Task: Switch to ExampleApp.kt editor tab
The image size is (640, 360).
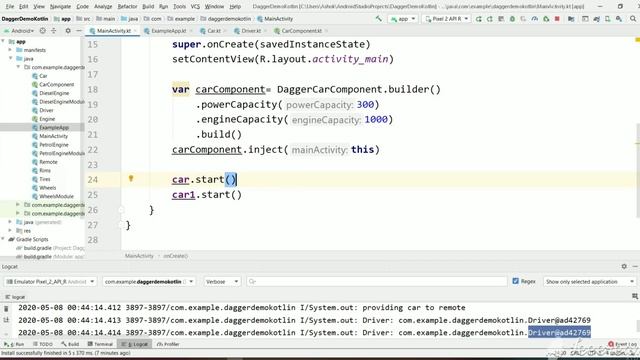Action: point(169,31)
